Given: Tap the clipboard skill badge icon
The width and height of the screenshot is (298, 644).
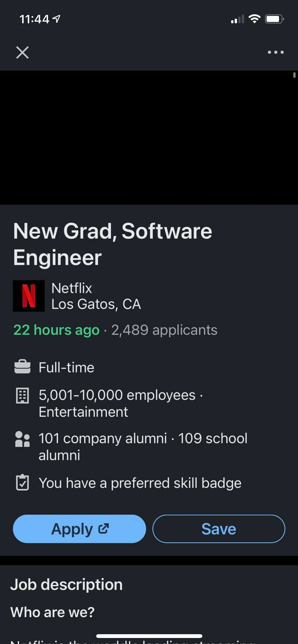Looking at the screenshot, I should [x=22, y=483].
